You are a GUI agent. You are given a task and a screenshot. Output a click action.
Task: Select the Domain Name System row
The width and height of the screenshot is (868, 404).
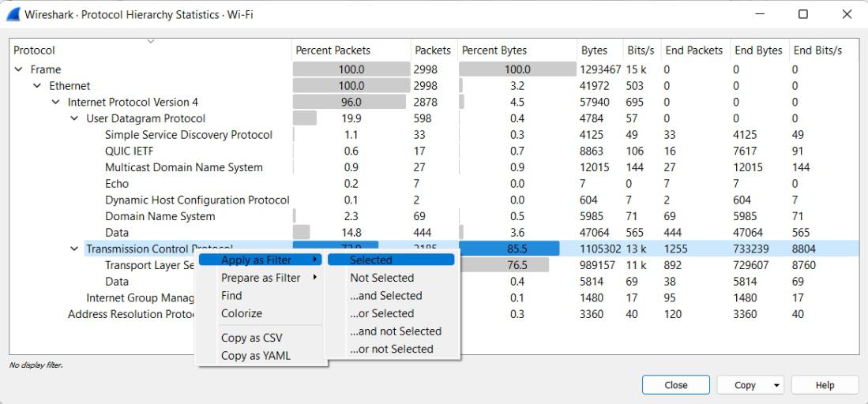tap(434, 216)
